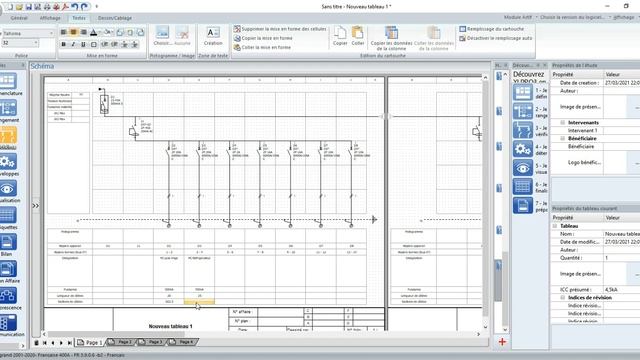Click the Redo arrow in quick access bar

click(84, 7)
